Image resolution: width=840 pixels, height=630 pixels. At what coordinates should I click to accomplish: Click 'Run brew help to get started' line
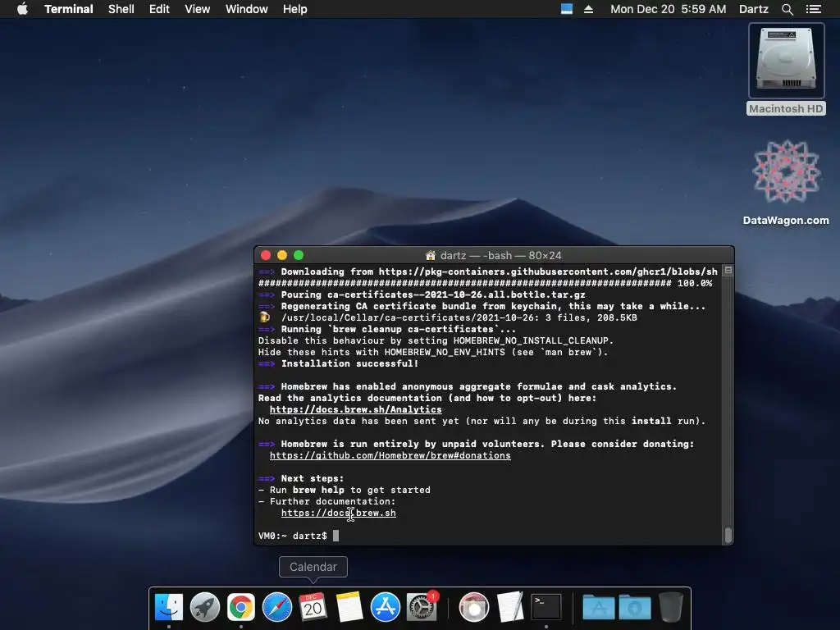pyautogui.click(x=345, y=490)
